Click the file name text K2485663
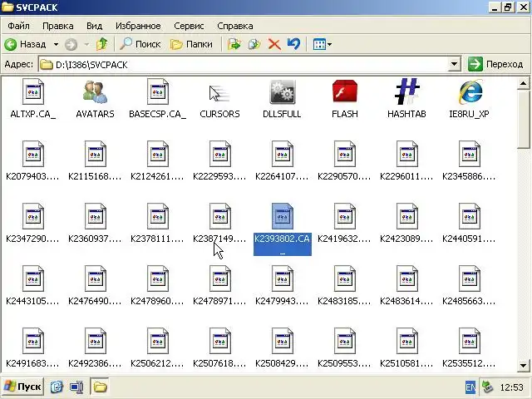Image resolution: width=532 pixels, height=399 pixels. pyautogui.click(x=469, y=301)
